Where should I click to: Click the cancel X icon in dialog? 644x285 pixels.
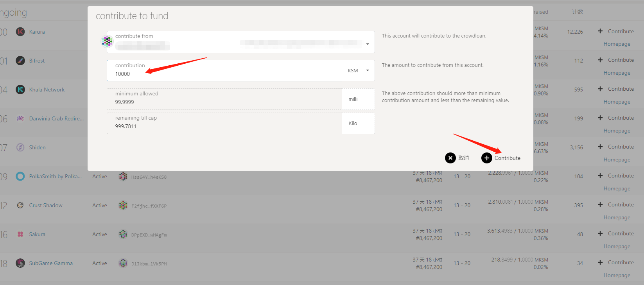coord(450,158)
